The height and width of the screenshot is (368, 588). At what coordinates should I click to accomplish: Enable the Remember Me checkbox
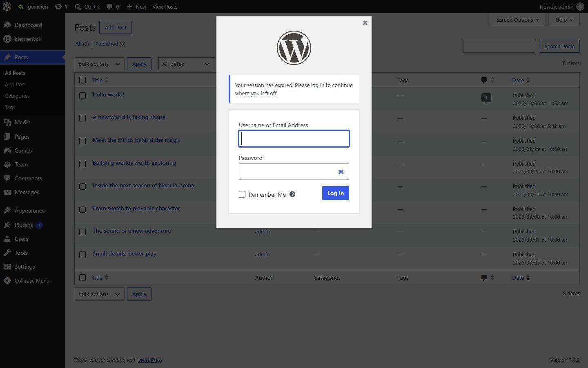(242, 194)
